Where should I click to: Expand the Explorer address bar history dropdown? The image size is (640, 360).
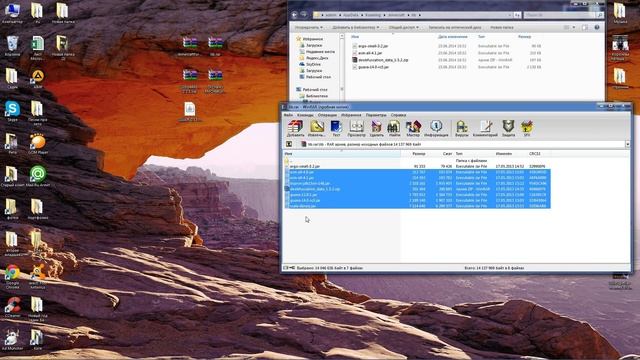tap(510, 15)
